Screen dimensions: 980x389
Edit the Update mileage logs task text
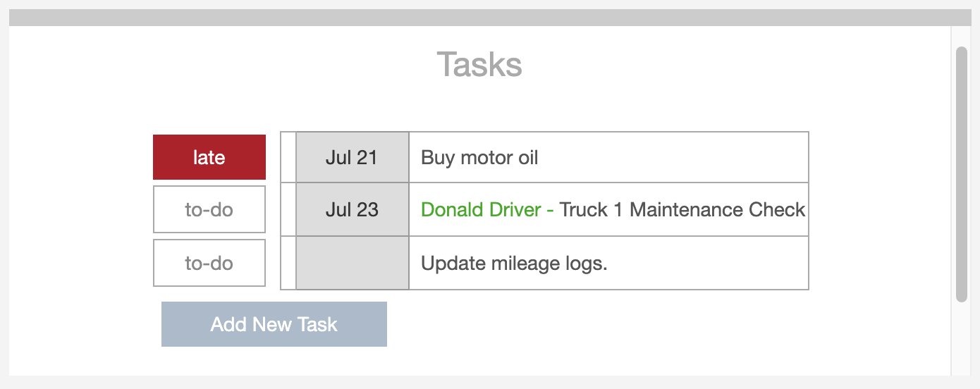(514, 264)
